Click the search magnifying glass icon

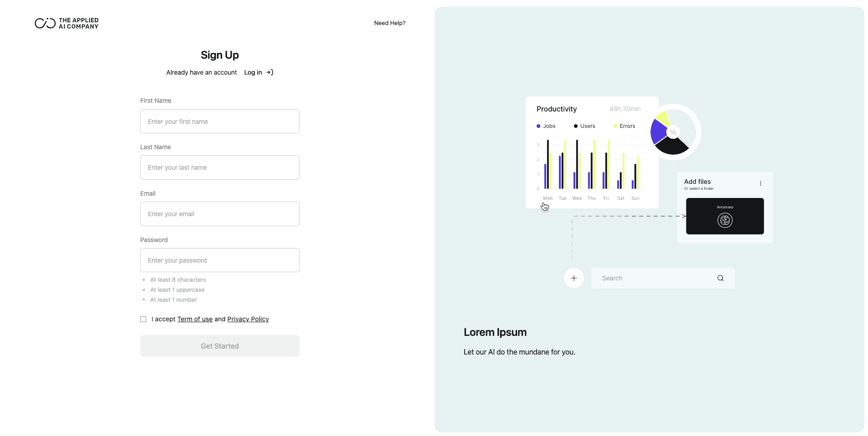[721, 278]
